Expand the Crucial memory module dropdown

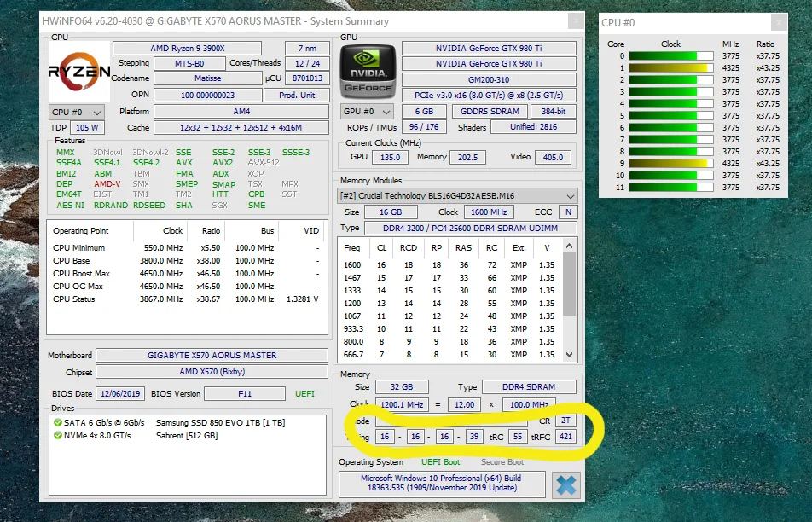[457, 196]
